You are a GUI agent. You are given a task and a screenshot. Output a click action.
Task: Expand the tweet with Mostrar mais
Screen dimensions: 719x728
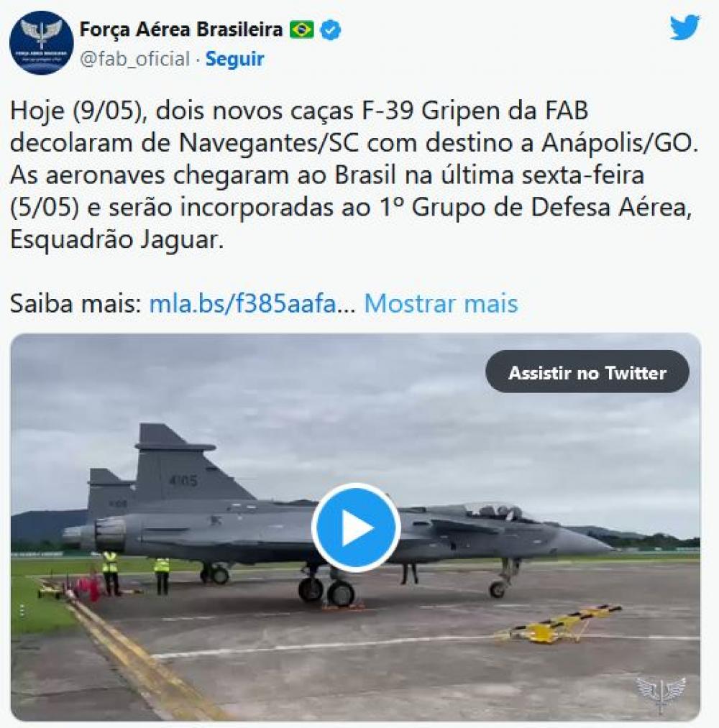pos(441,304)
